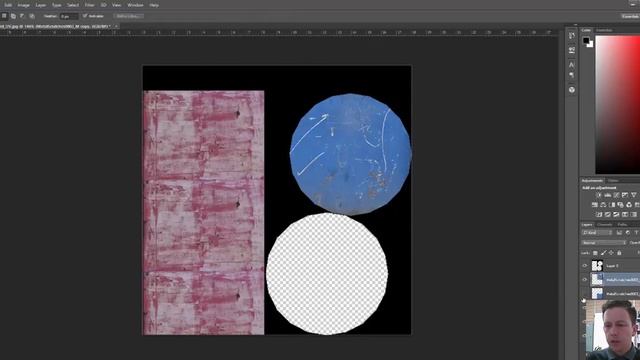
Task: Toggle the Anti-alias checkbox
Action: pyautogui.click(x=85, y=16)
